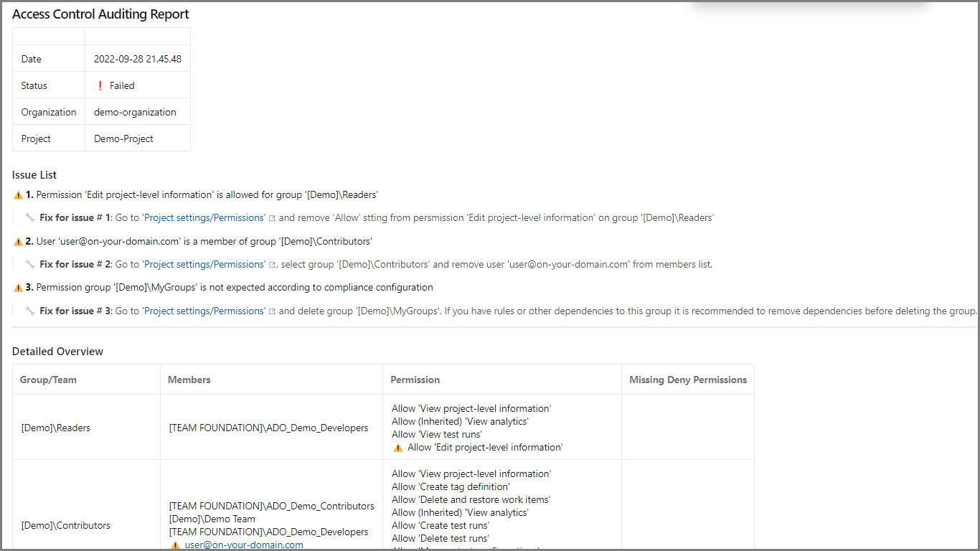Screen dimensions: 980x551
Task: Click warning icon next to issue 2
Action: 18,242
